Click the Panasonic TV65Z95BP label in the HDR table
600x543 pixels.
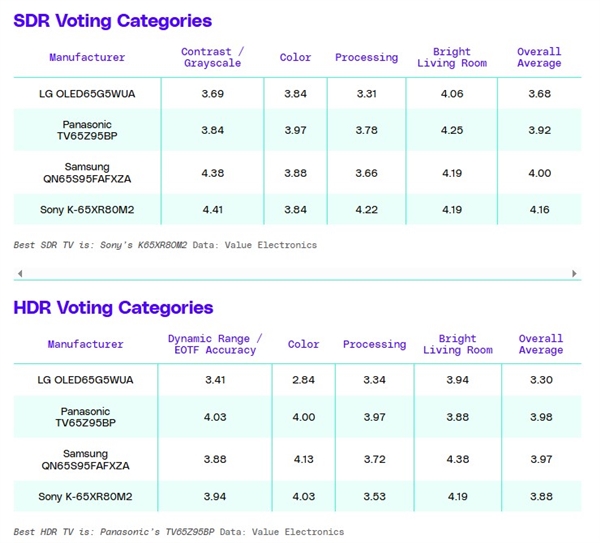click(x=86, y=417)
